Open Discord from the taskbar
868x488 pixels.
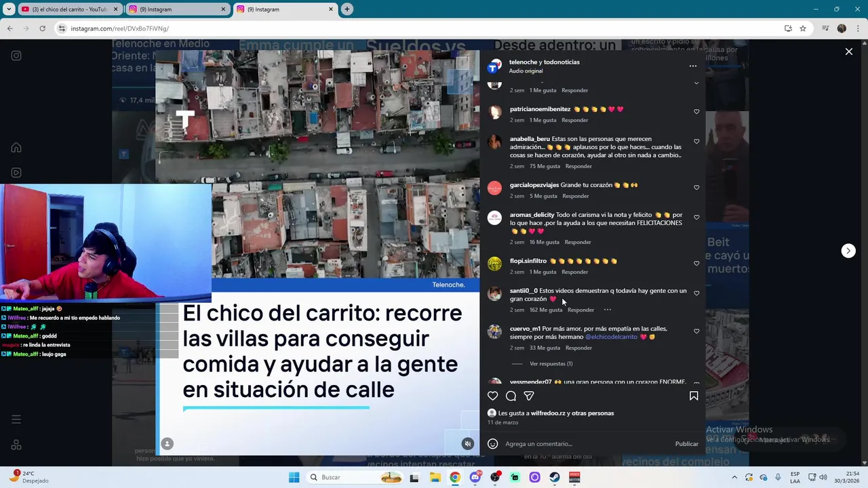point(475,477)
